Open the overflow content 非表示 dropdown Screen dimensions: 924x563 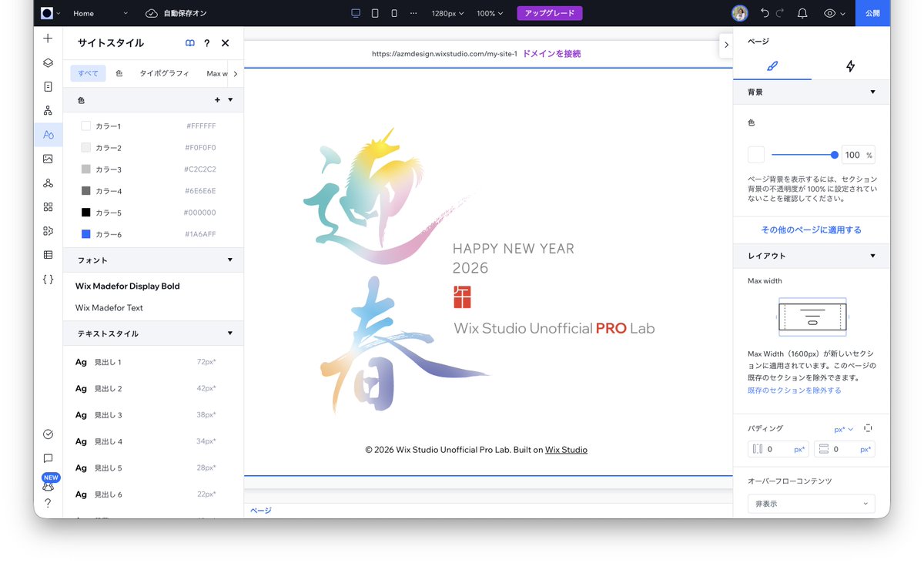point(812,504)
